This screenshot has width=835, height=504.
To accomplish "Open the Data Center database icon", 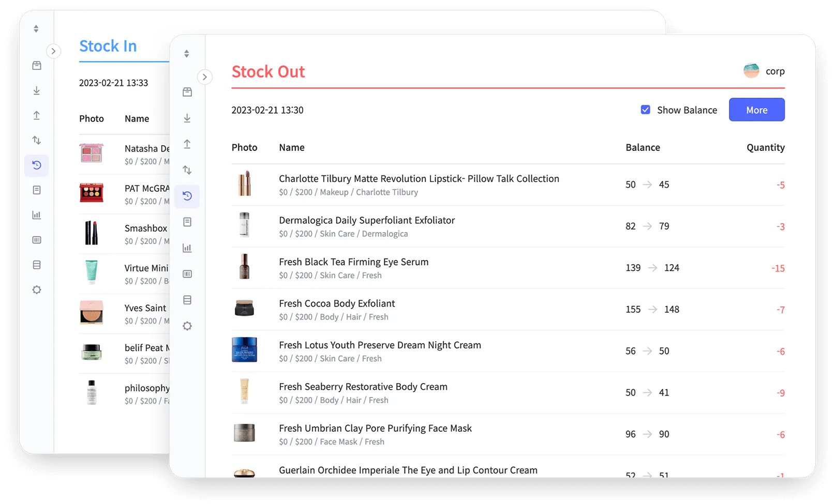I will [187, 300].
